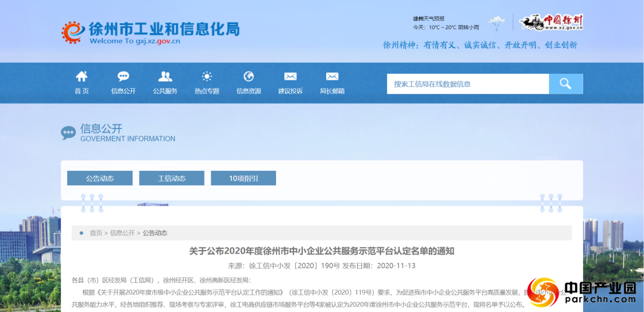The height and width of the screenshot is (312, 644).
Task: Click 首页 in the breadcrumb
Action: [x=96, y=233]
